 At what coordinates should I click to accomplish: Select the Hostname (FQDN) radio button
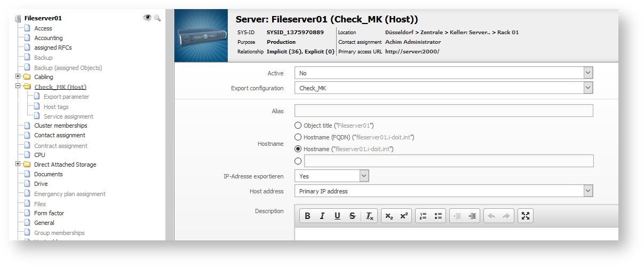298,137
